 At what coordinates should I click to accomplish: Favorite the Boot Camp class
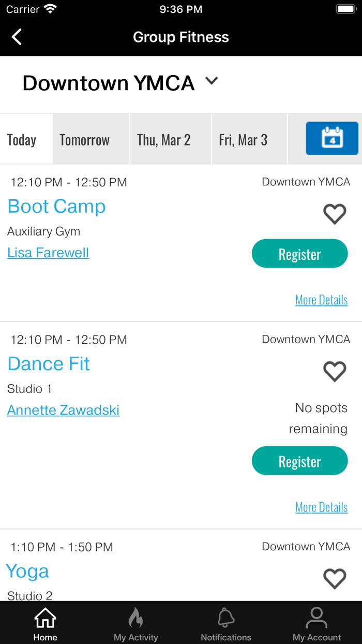click(335, 214)
